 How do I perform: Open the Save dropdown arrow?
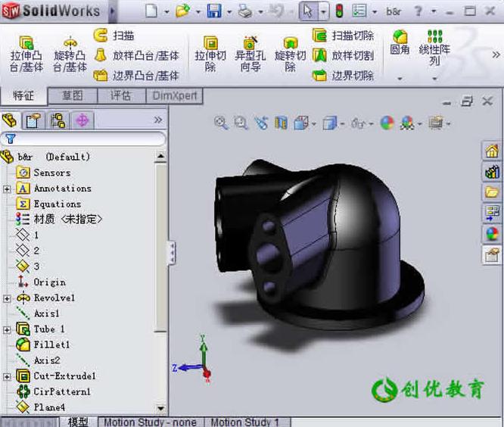[x=229, y=12]
